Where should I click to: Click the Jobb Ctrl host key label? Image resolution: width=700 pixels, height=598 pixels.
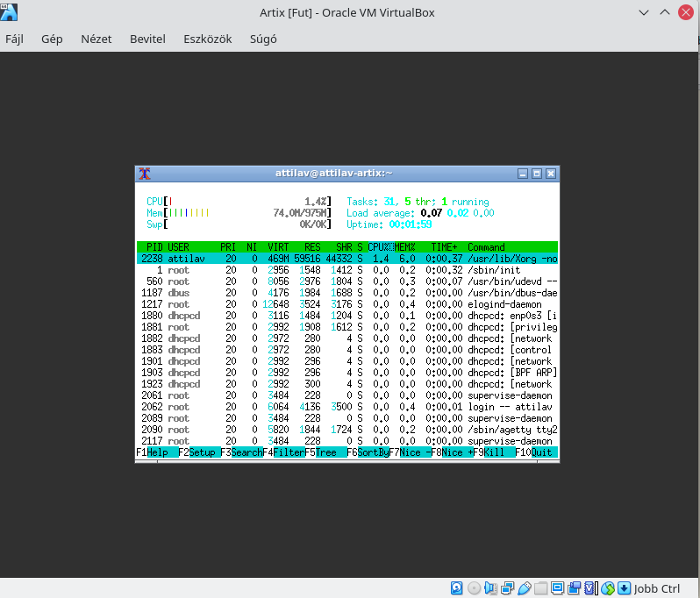click(x=656, y=588)
